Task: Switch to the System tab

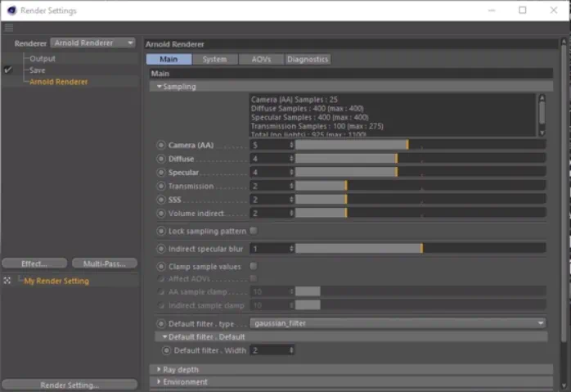Action: point(215,59)
